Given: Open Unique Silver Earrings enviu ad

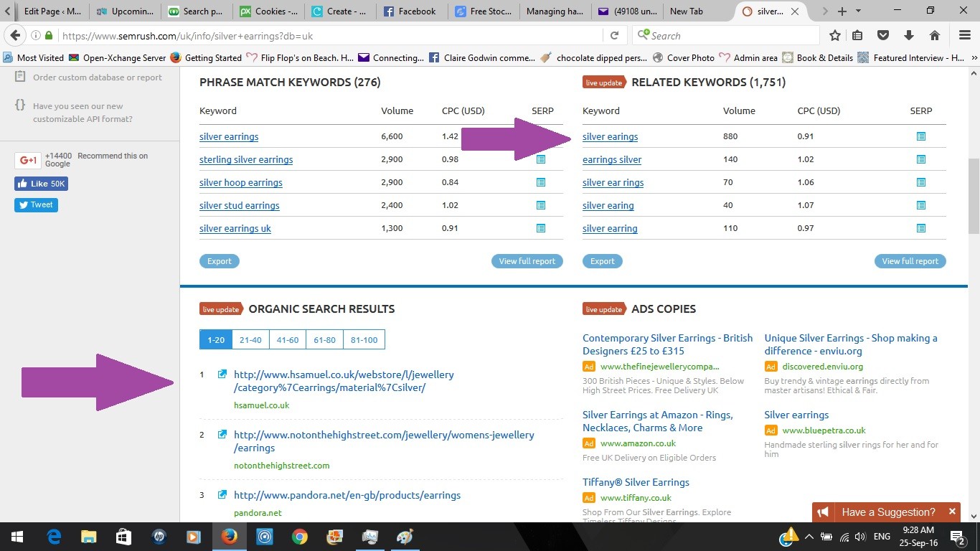Looking at the screenshot, I should click(851, 344).
